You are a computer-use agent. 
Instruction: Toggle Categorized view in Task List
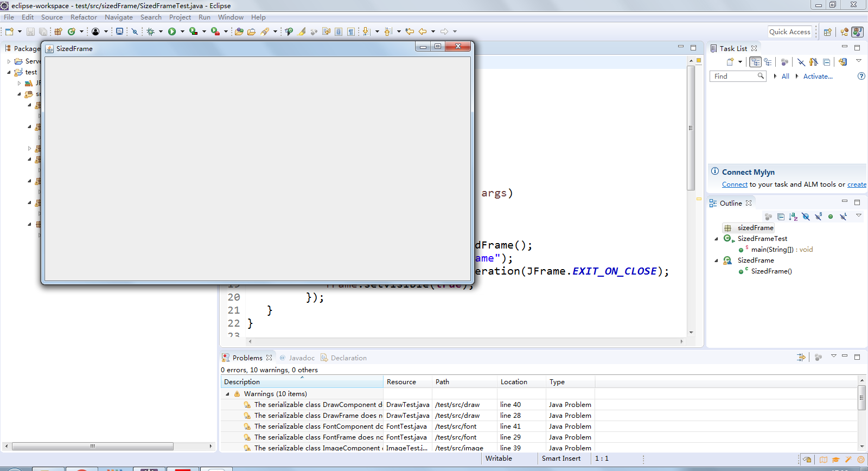click(x=755, y=62)
